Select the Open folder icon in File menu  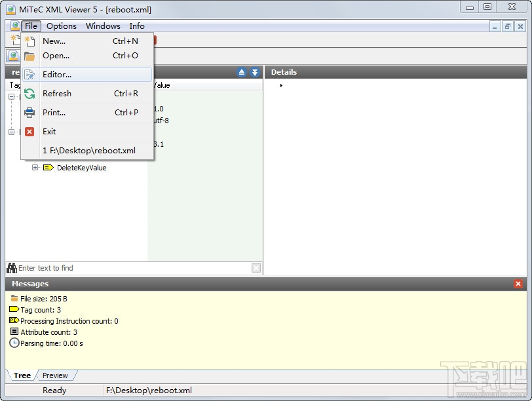point(29,56)
